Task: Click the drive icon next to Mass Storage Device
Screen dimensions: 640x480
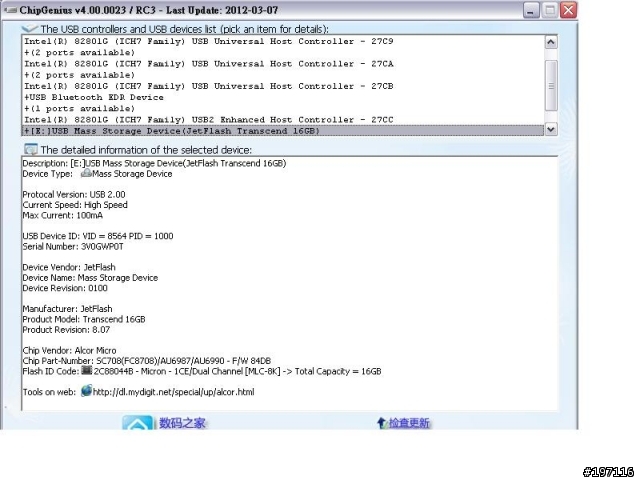Action: click(86, 173)
